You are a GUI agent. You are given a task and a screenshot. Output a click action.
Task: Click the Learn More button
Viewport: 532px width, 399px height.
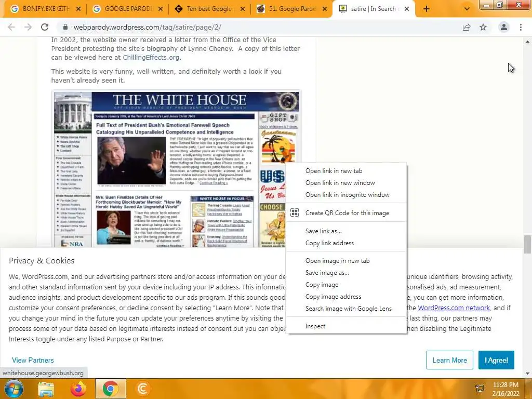pos(449,360)
